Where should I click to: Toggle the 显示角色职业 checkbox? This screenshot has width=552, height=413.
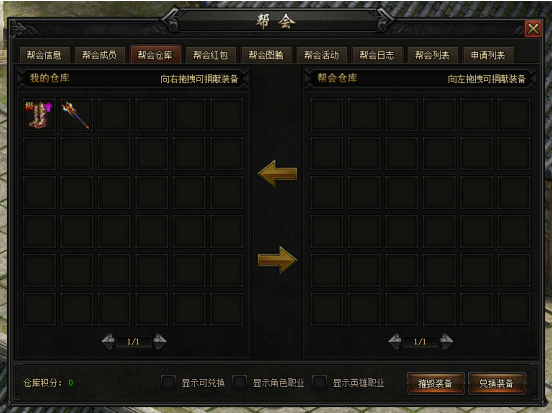point(240,382)
